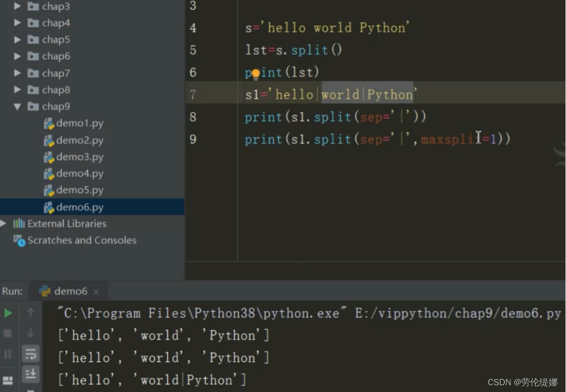Click the External Libraries icon
566x392 pixels.
tap(19, 224)
